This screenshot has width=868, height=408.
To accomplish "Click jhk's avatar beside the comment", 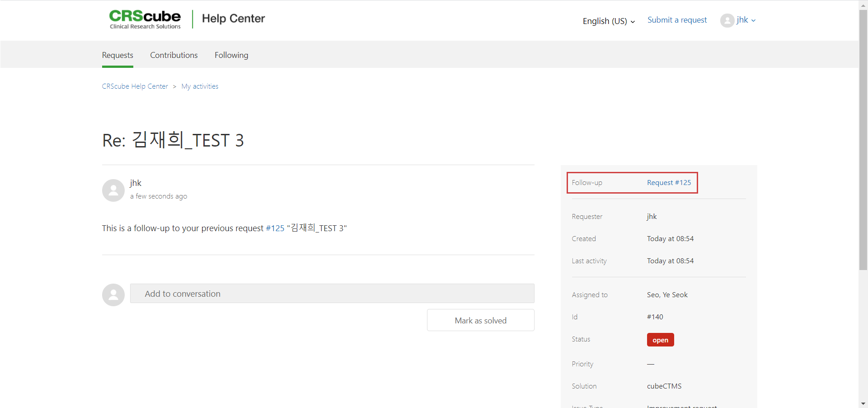I will point(113,190).
